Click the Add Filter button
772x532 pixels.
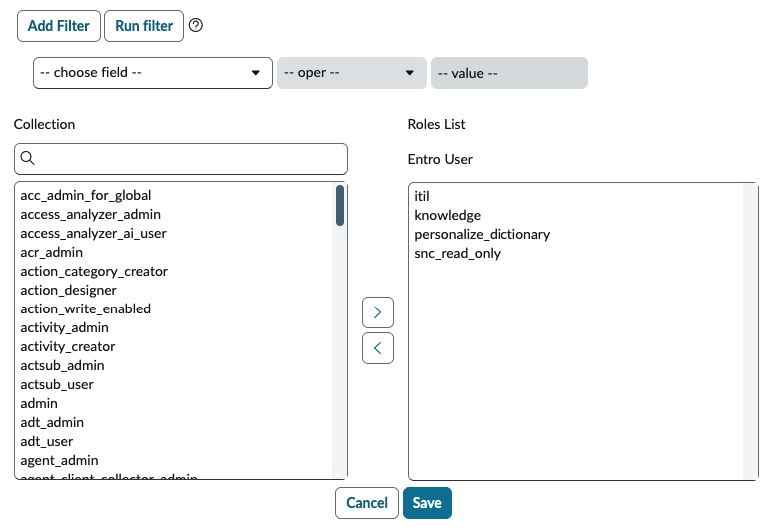(59, 26)
